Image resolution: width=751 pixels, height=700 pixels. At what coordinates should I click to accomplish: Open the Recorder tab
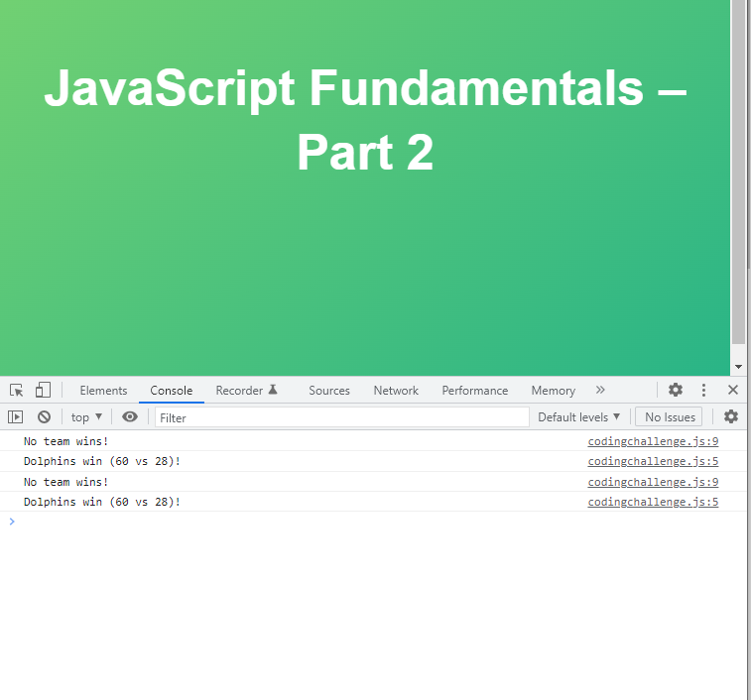click(x=247, y=391)
